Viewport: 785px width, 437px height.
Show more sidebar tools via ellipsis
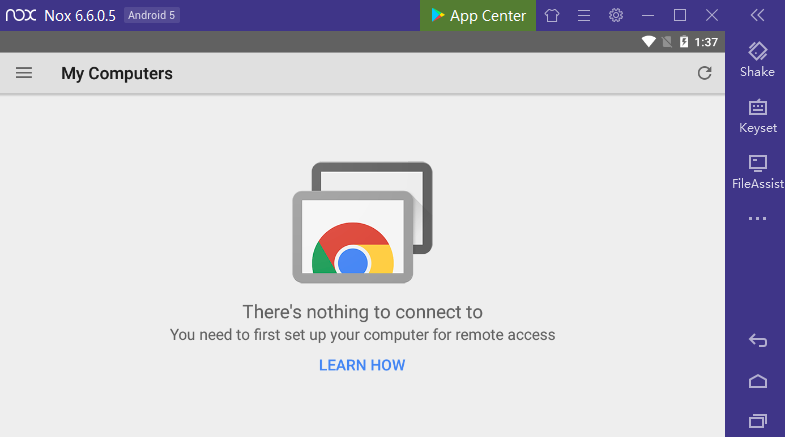[x=757, y=219]
